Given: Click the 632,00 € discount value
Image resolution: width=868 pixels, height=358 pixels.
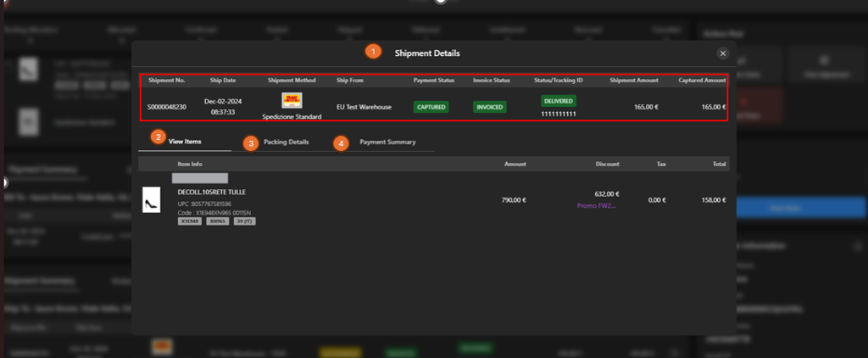Looking at the screenshot, I should 607,194.
